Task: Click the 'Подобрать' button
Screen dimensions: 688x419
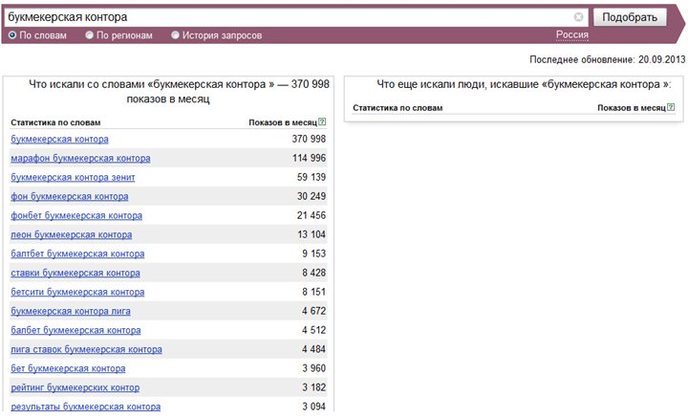Action: coord(630,17)
